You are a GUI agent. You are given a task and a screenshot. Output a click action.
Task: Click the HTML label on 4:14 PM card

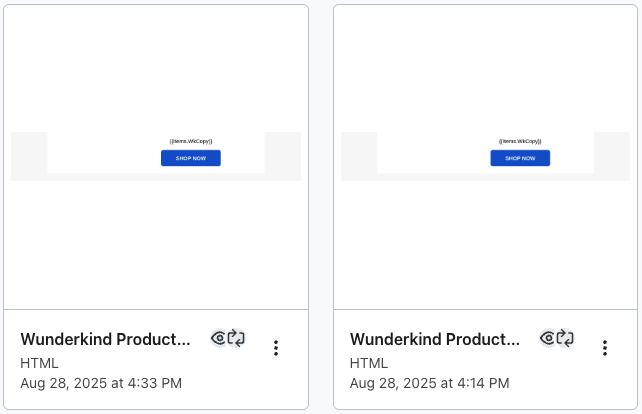point(368,363)
